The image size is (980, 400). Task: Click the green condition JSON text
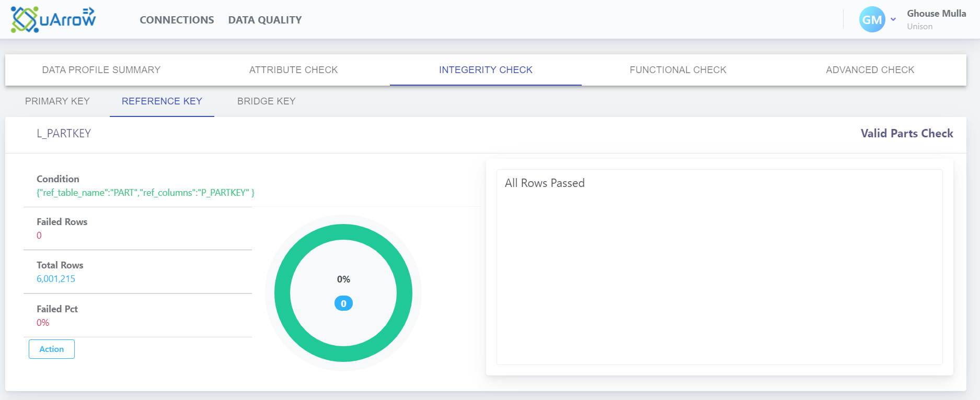145,193
